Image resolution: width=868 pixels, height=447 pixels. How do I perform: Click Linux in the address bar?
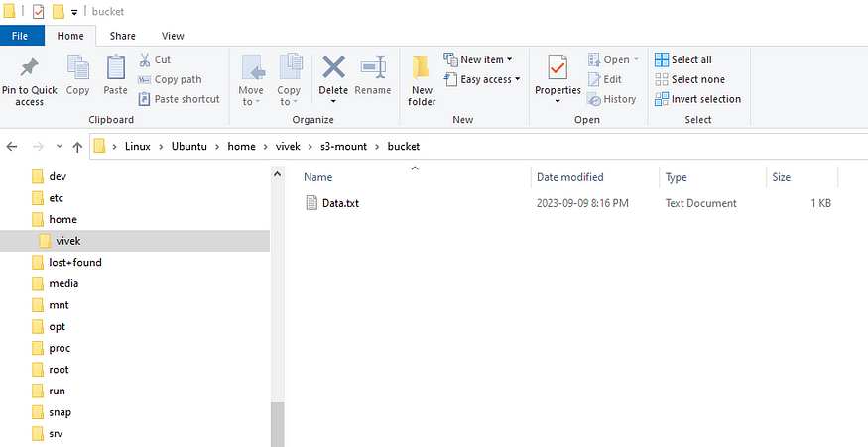click(137, 146)
